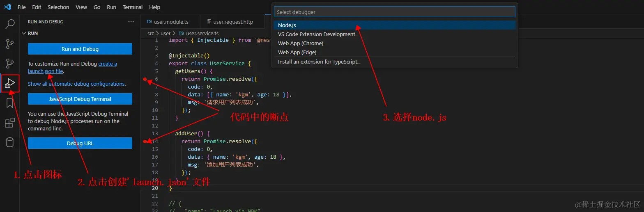Viewport: 644px width, 212px height.
Task: Open the Edit menu
Action: point(37,7)
